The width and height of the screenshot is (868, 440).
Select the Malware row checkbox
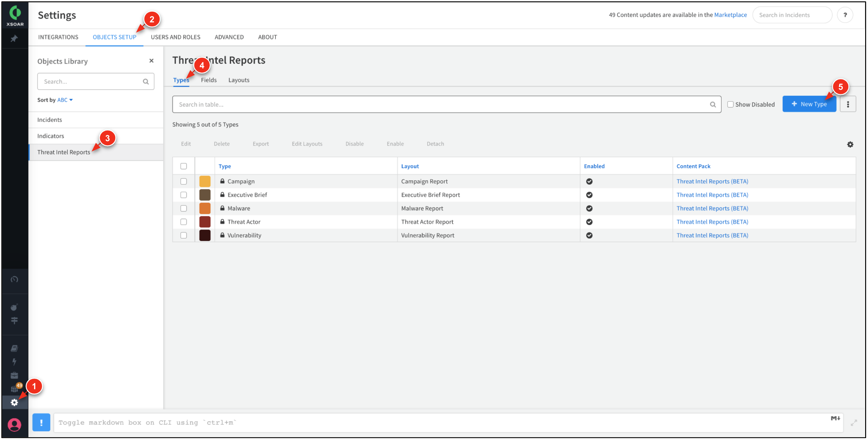point(184,208)
